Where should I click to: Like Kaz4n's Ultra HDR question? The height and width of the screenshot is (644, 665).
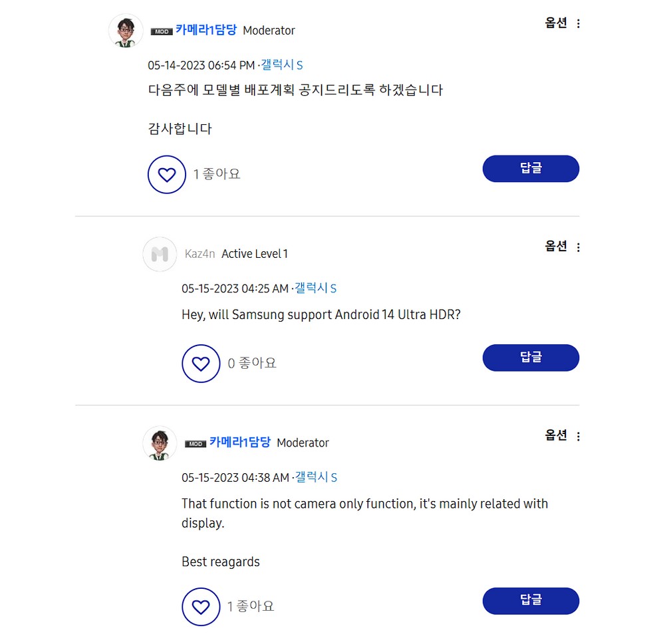click(201, 364)
